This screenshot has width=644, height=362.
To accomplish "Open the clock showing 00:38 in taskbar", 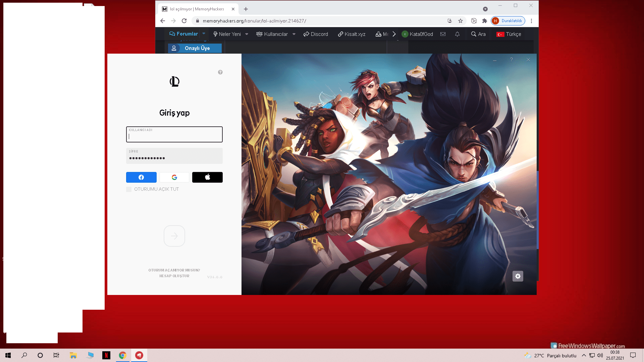I will [615, 355].
